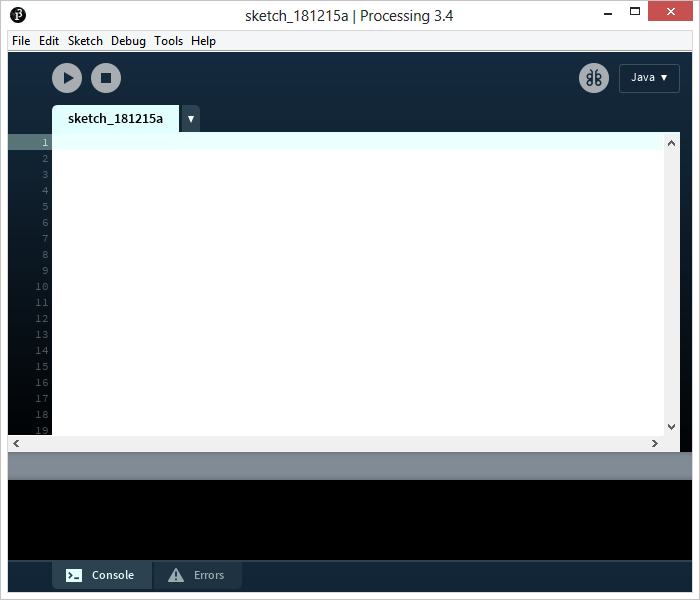Open the Tools menu
Screen dimensions: 700x600
click(x=168, y=41)
